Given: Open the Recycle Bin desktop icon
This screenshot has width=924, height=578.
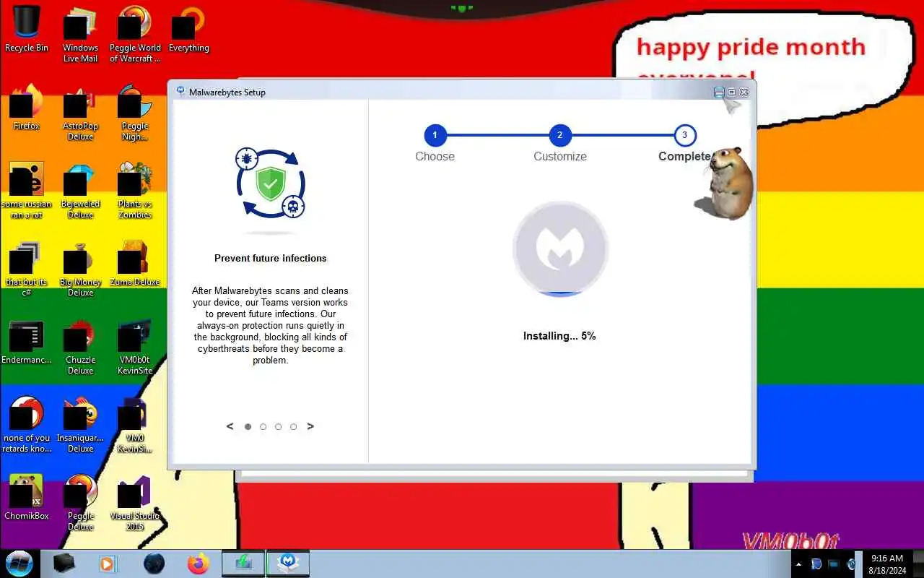Looking at the screenshot, I should click(27, 29).
